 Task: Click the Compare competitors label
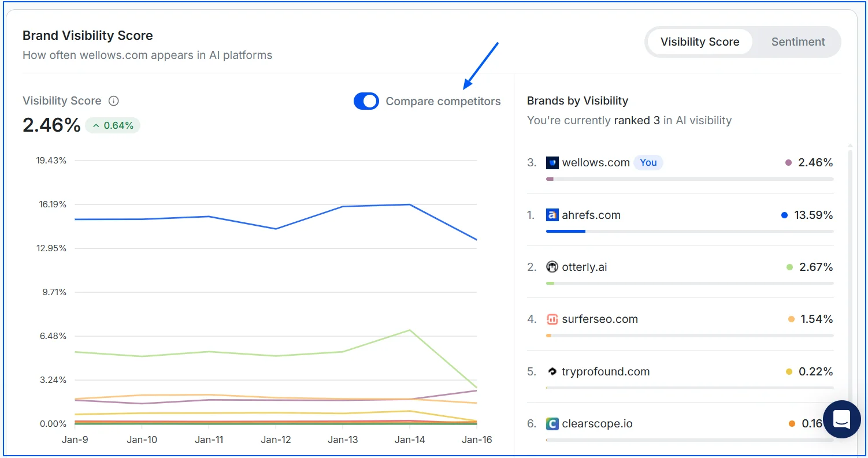click(443, 101)
